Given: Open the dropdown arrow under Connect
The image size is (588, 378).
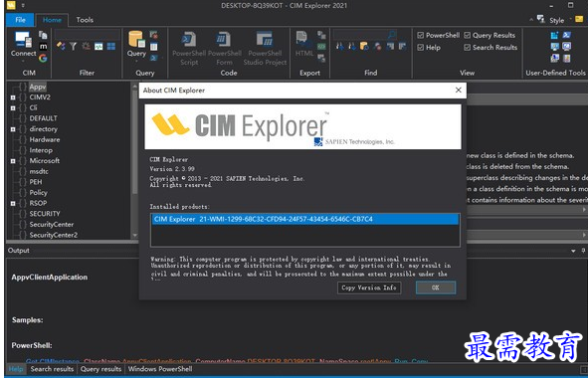Looking at the screenshot, I should [x=23, y=61].
